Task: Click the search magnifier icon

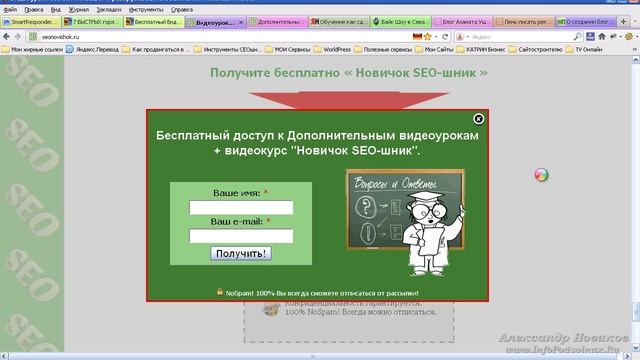Action: tap(577, 37)
